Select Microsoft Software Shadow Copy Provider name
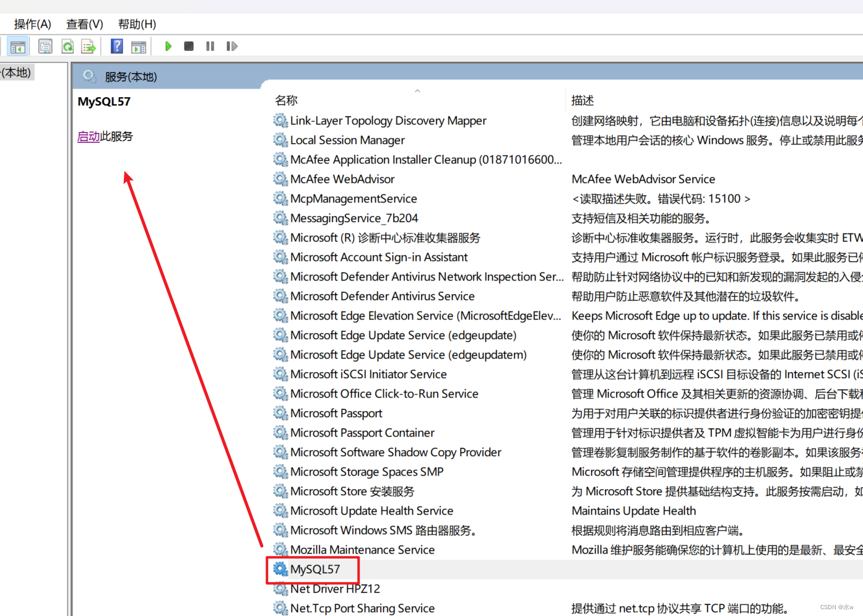 pyautogui.click(x=396, y=452)
